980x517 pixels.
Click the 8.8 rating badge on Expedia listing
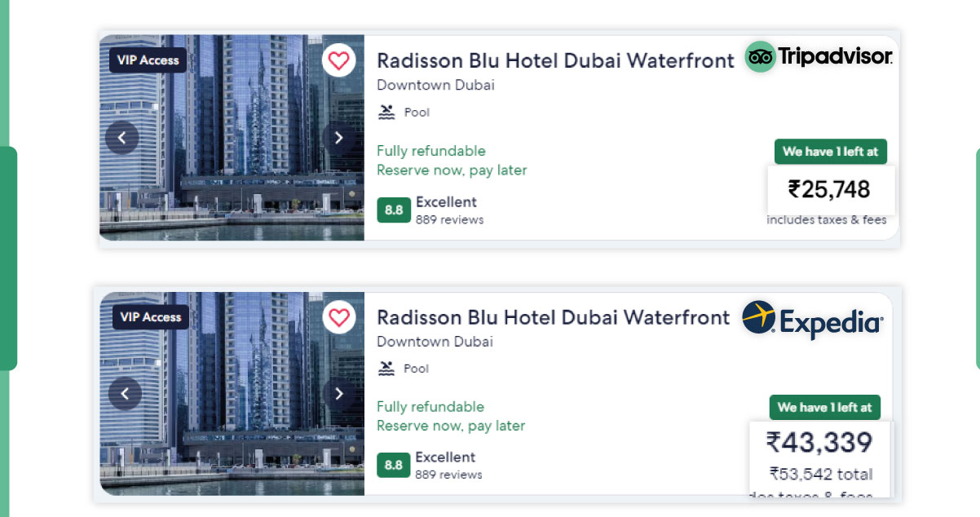pos(394,466)
